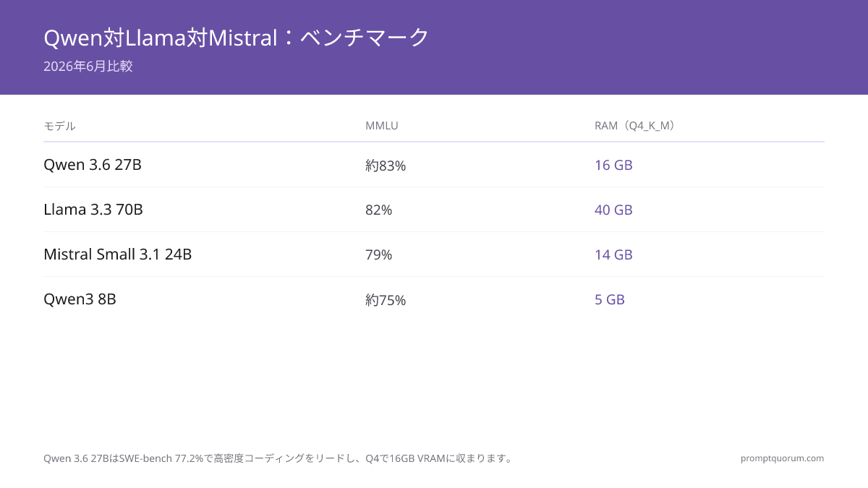Viewport: 868px width, 488px height.
Task: Click the 'モデル' column header
Action: 59,126
